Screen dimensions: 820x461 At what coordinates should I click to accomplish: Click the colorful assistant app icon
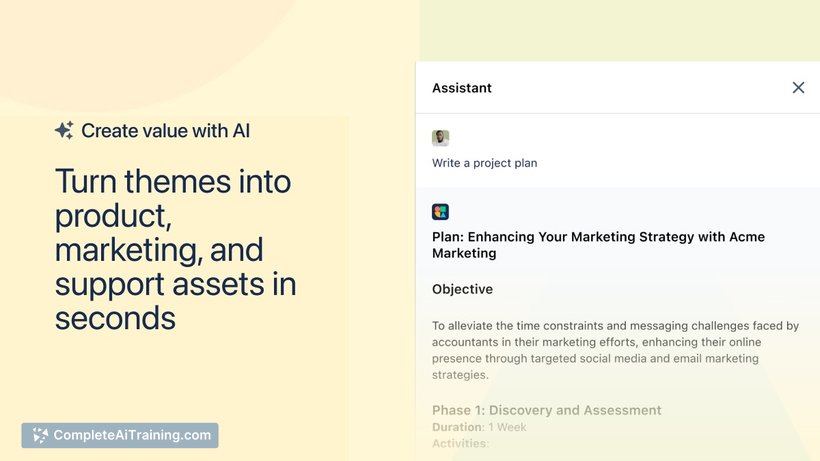[440, 212]
